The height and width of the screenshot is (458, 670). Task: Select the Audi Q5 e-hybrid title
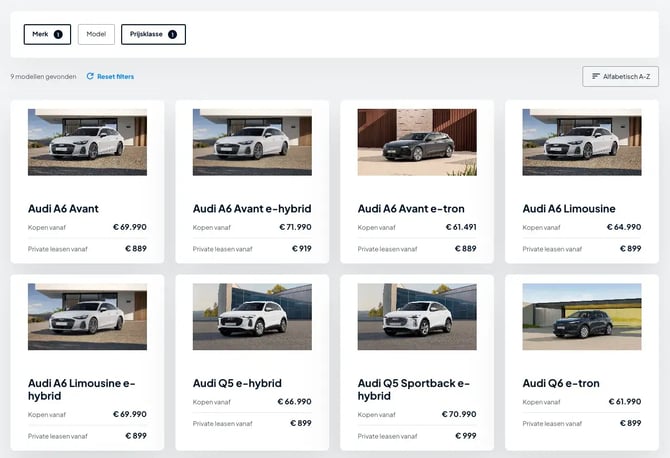click(237, 383)
